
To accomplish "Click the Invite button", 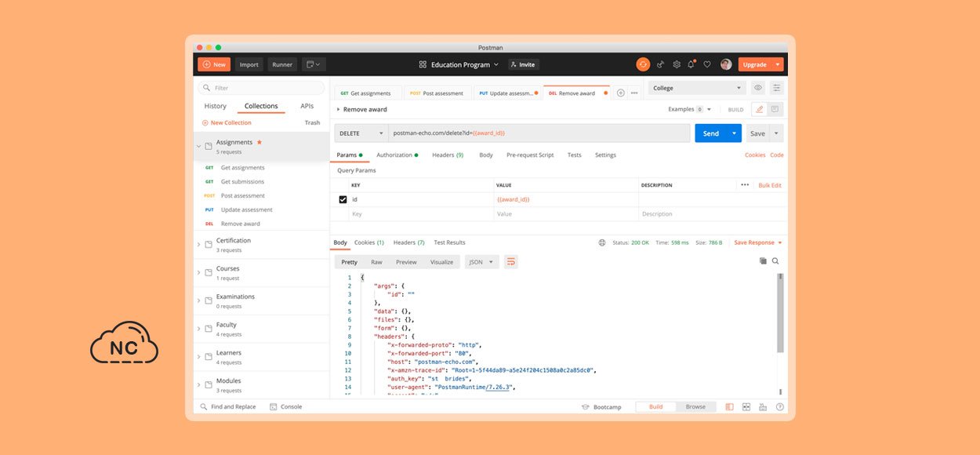I will pos(522,64).
